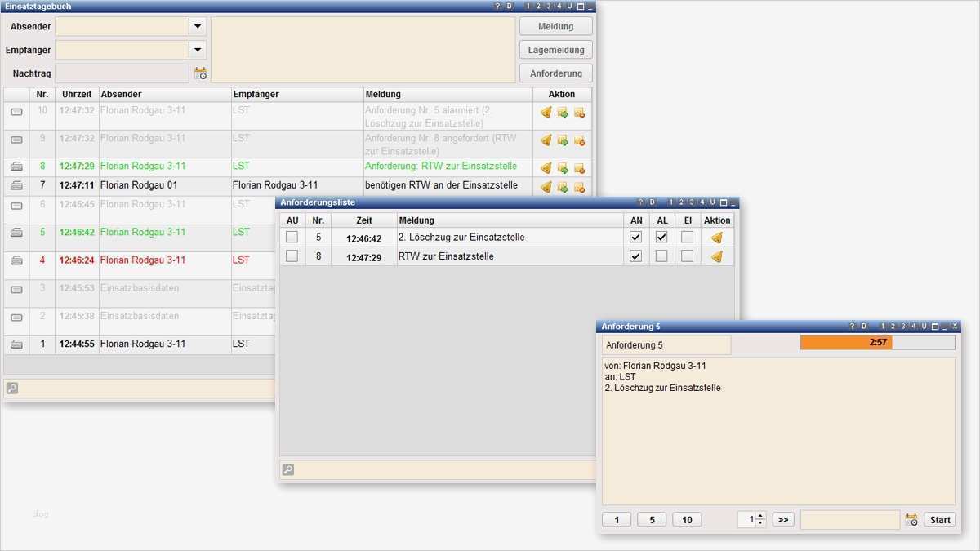Click the red-marked action icon in row 8
The width and height of the screenshot is (980, 551).
click(579, 168)
